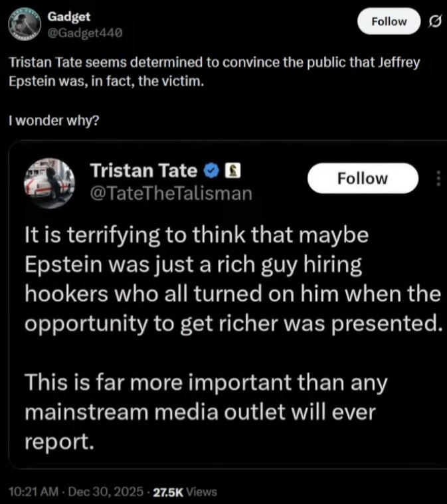
Task: Click the quoted paragraph about mainstream media
Action: [x=205, y=412]
